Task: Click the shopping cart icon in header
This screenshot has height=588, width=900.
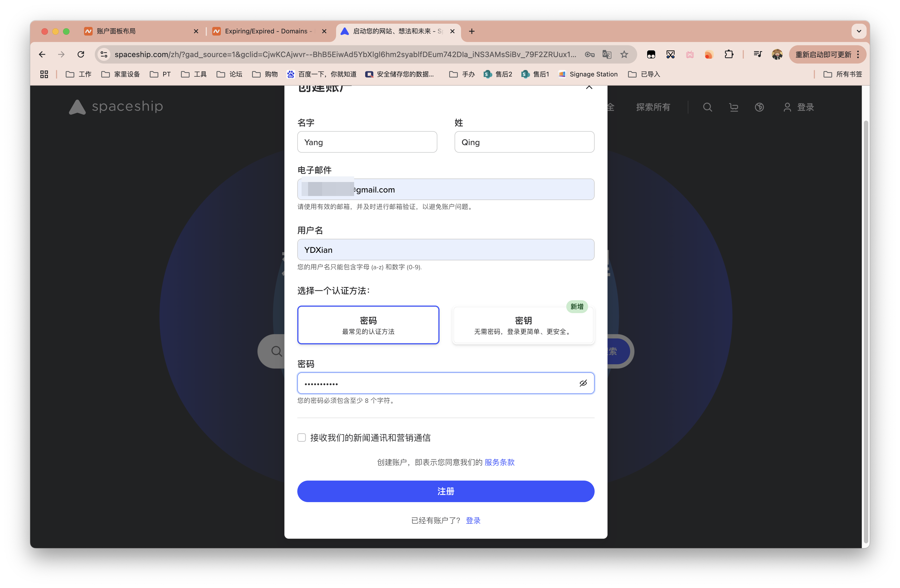Action: [734, 107]
